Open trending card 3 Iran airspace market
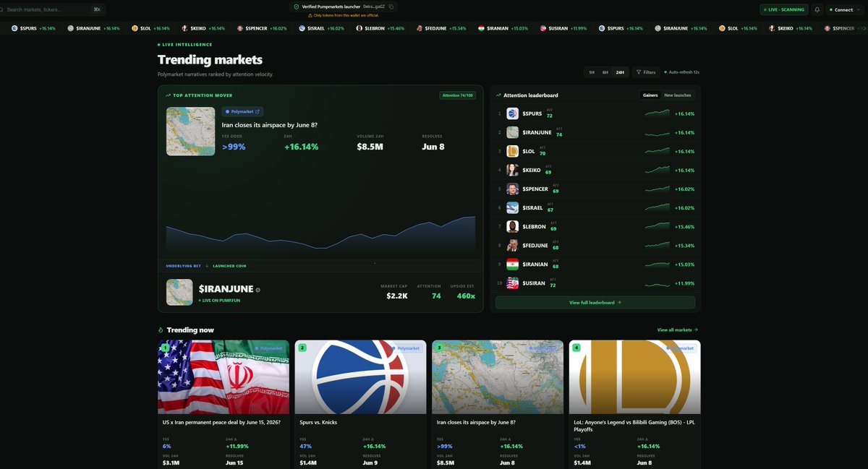The height and width of the screenshot is (469, 868). pos(498,405)
